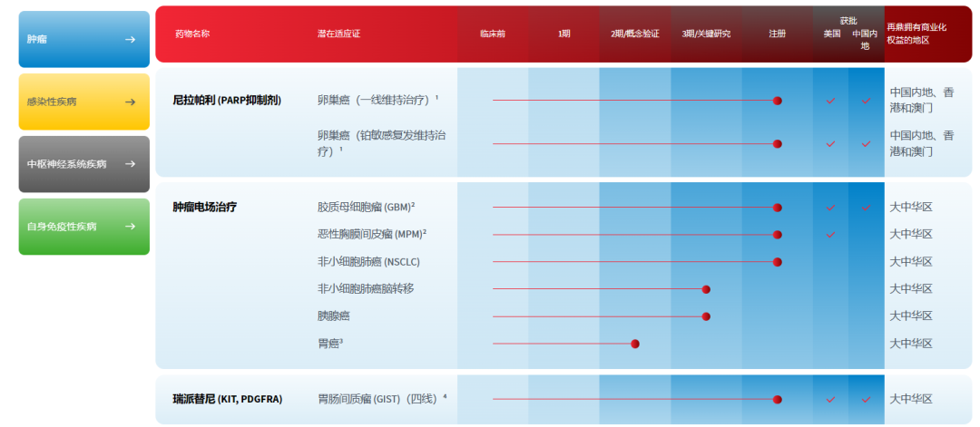Click the arrow icon on 中枢神经系统疾病 tab
The width and height of the screenshot is (980, 427).
(x=130, y=164)
